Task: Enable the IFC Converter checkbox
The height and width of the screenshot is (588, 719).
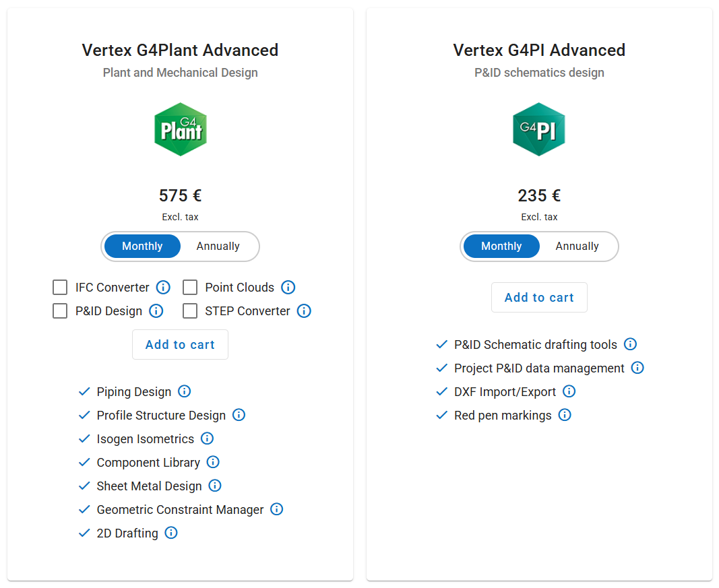Action: click(60, 288)
